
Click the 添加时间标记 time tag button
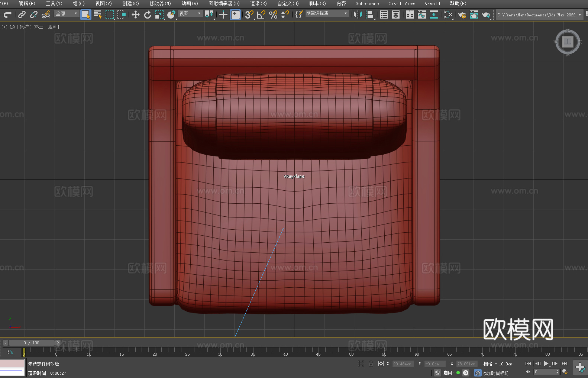495,373
